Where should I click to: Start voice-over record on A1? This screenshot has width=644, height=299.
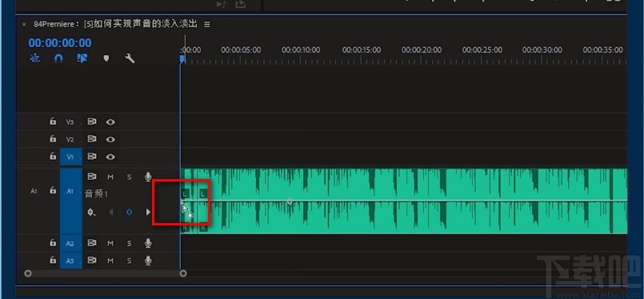(148, 177)
